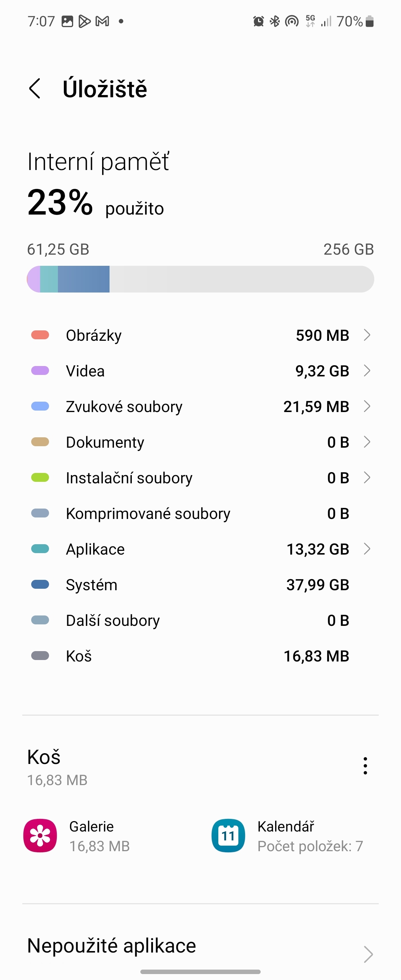Expand the Aplikace category chevron
401x980 pixels.
pyautogui.click(x=367, y=549)
